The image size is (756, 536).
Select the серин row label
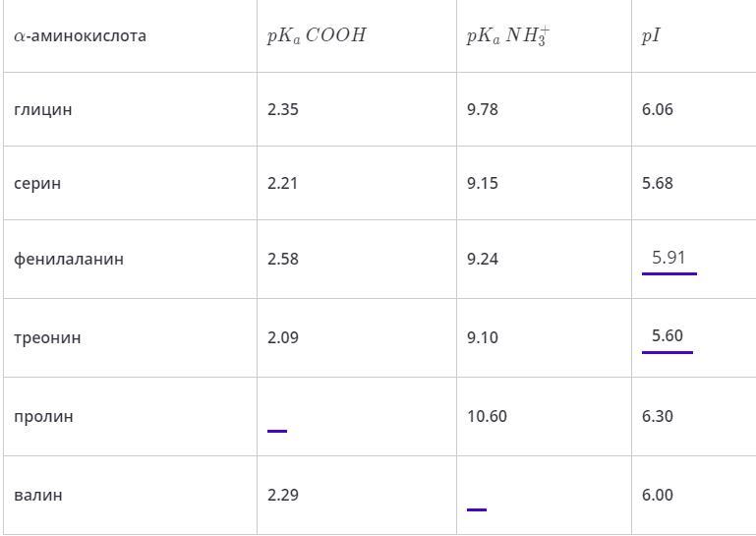point(37,183)
